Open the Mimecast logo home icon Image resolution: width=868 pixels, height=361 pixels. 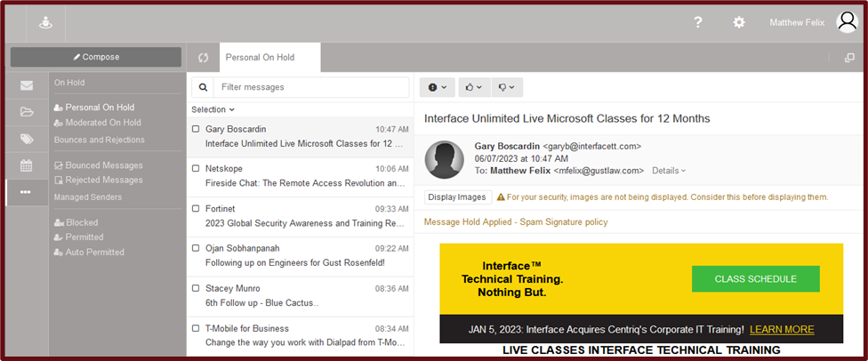(x=45, y=23)
